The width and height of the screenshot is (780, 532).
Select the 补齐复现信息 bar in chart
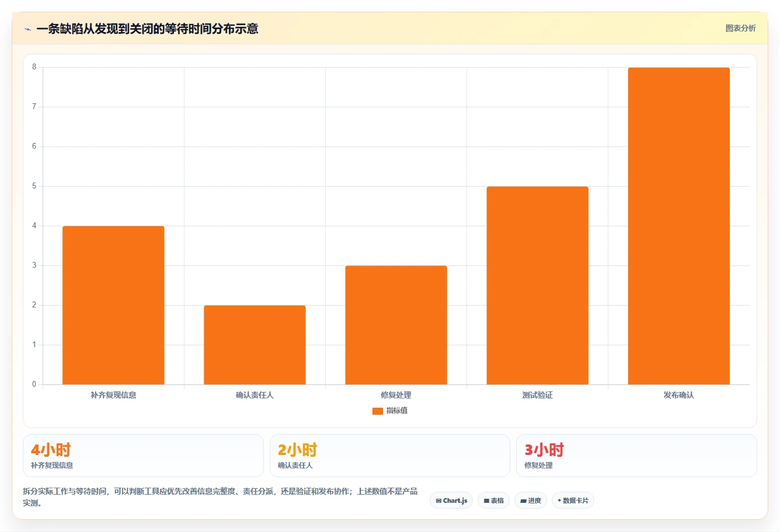pos(113,305)
